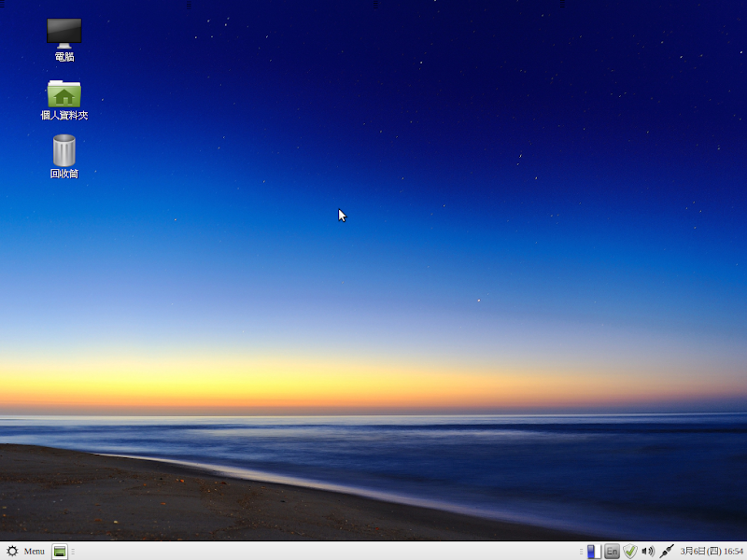Open the network connection plug icon
This screenshot has width=747, height=560.
pos(667,552)
